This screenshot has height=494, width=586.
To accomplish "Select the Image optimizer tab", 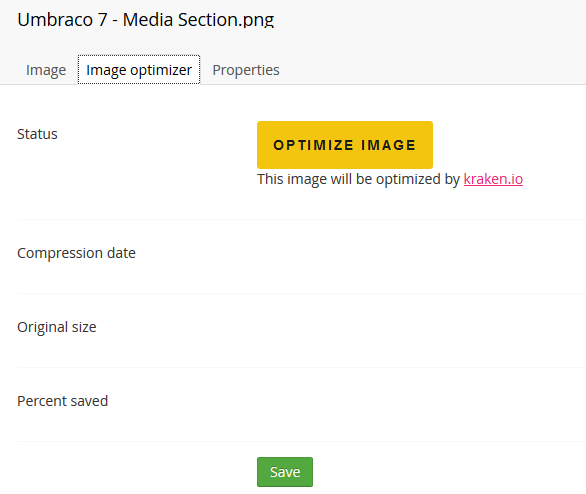I will pyautogui.click(x=139, y=70).
